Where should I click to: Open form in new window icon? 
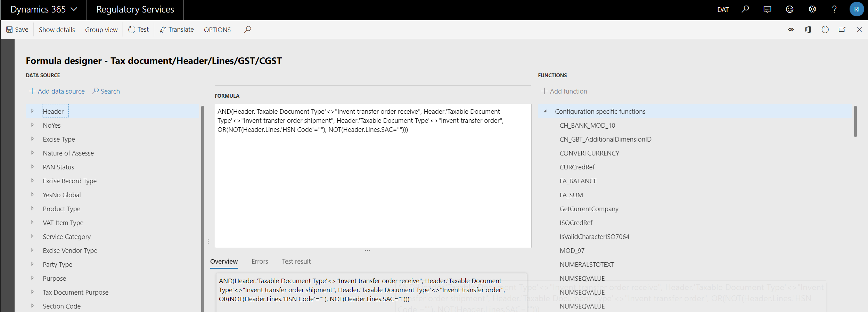click(x=842, y=30)
